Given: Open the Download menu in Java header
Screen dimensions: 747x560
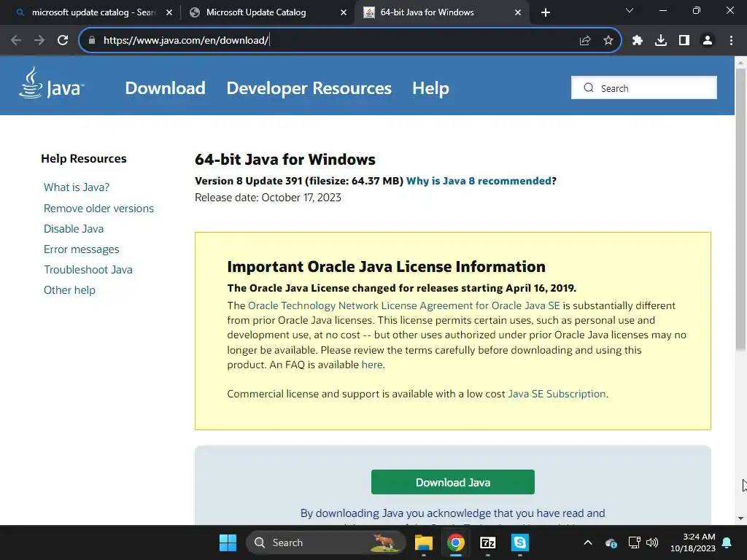Looking at the screenshot, I should 166,88.
